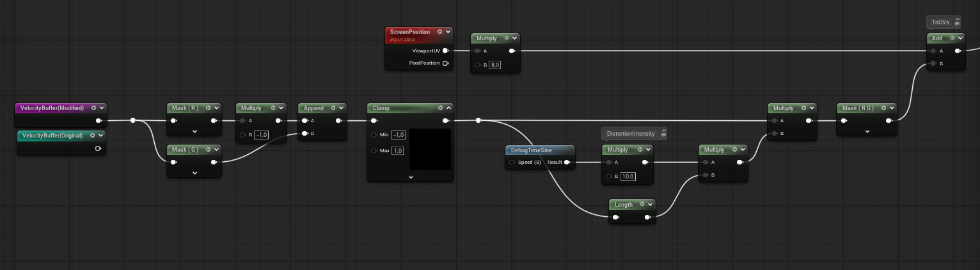
Task: Click the ToUVs comment label
Action: pos(940,22)
